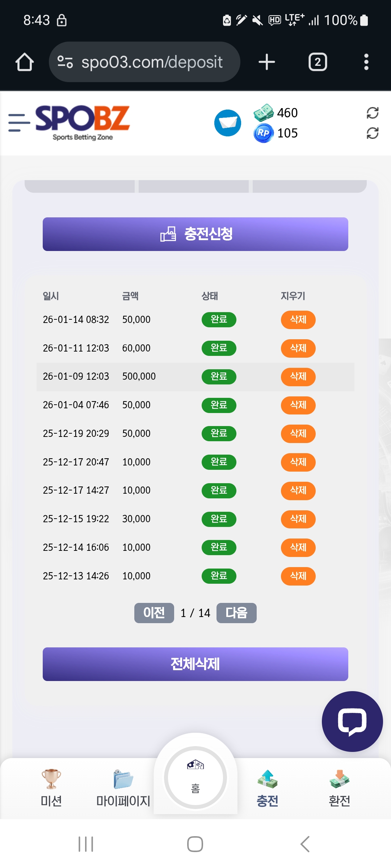Go to browser home page

[25, 62]
